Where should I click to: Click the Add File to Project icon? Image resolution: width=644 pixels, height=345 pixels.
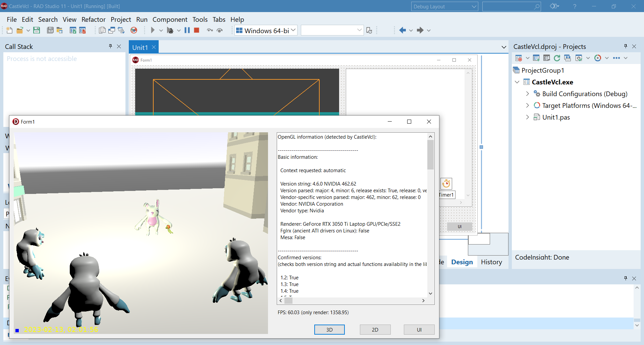click(73, 30)
